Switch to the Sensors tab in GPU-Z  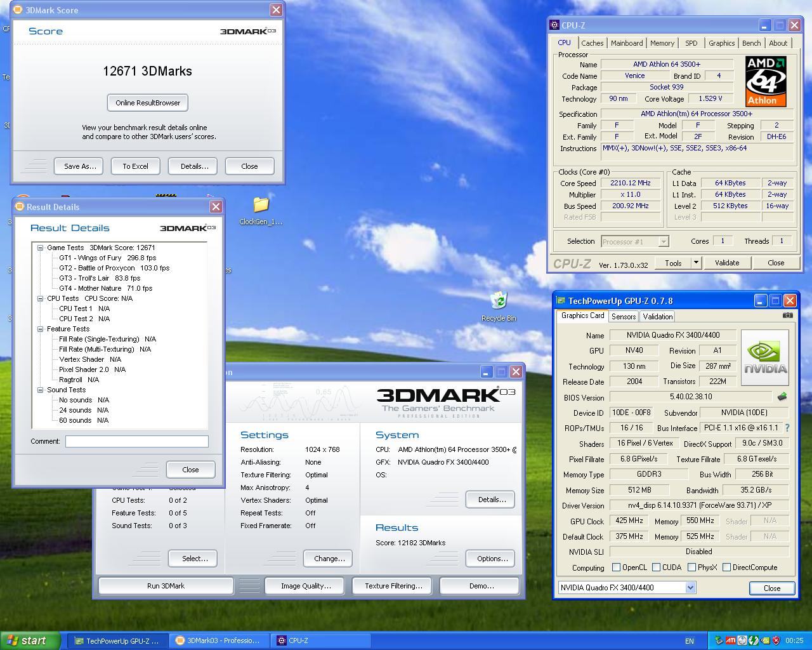tap(623, 316)
